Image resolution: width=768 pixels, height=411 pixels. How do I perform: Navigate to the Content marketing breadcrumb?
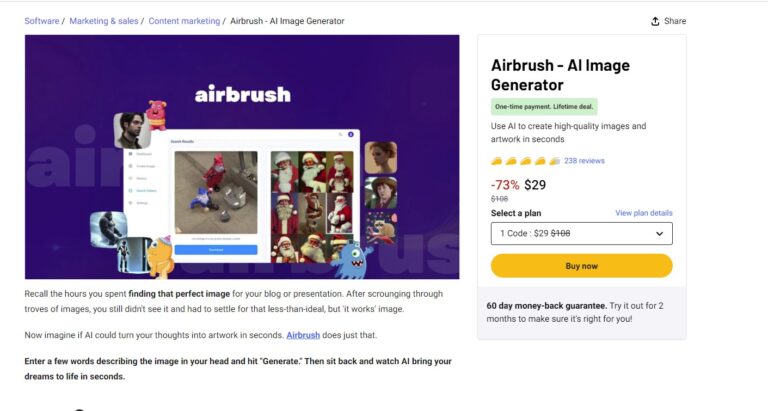pyautogui.click(x=185, y=21)
